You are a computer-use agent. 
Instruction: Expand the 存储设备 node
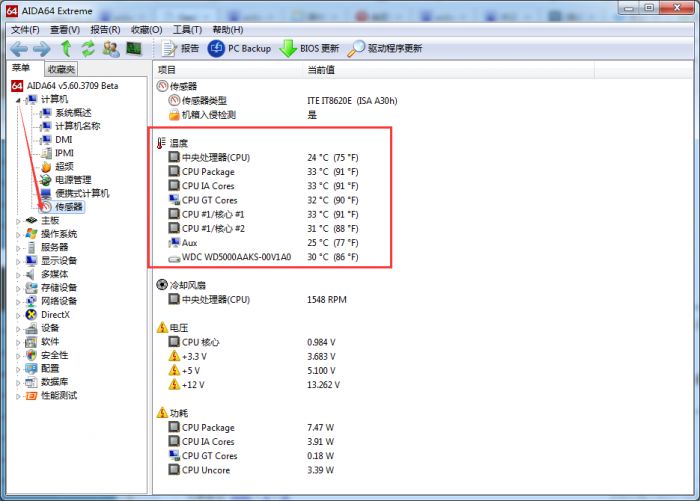18,288
